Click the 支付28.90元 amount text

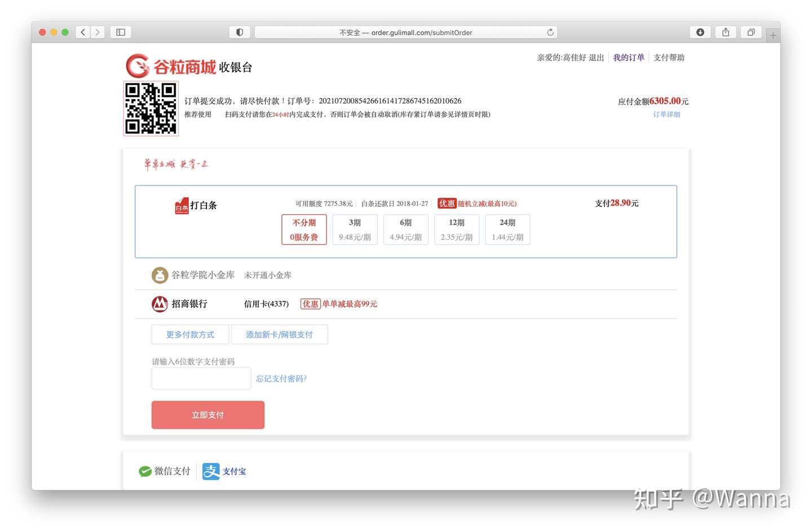pyautogui.click(x=617, y=203)
